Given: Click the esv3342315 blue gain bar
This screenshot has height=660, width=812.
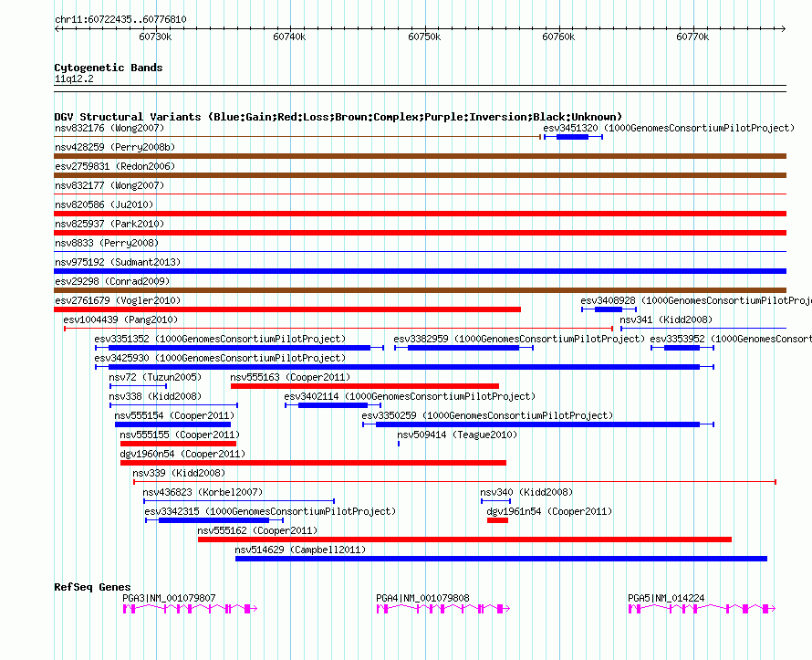Looking at the screenshot, I should (214, 520).
